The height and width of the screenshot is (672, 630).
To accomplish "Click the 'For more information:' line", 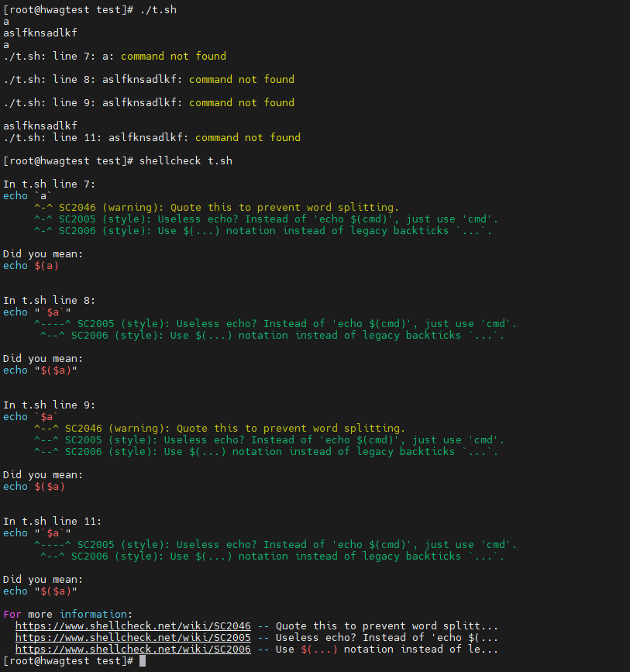I will (x=67, y=614).
